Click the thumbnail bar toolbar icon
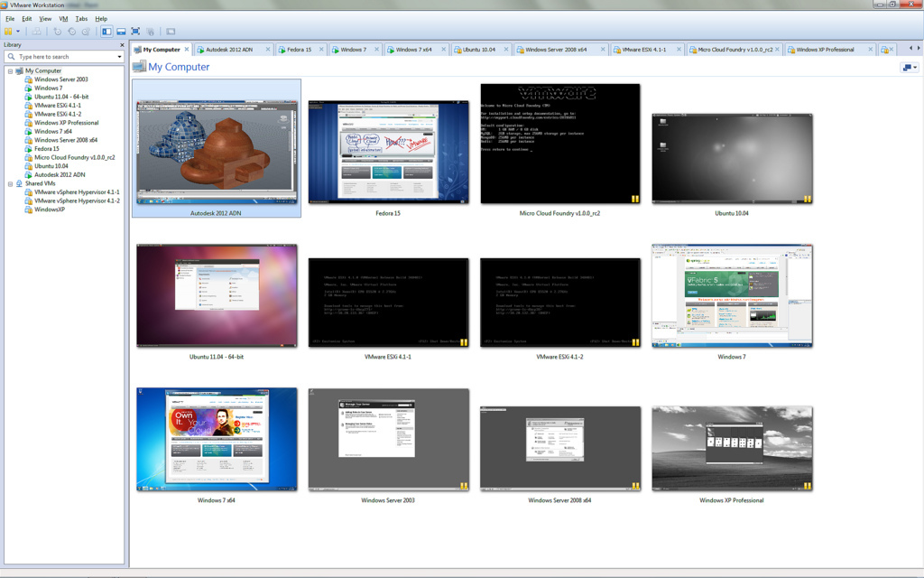This screenshot has height=578, width=924. [121, 32]
